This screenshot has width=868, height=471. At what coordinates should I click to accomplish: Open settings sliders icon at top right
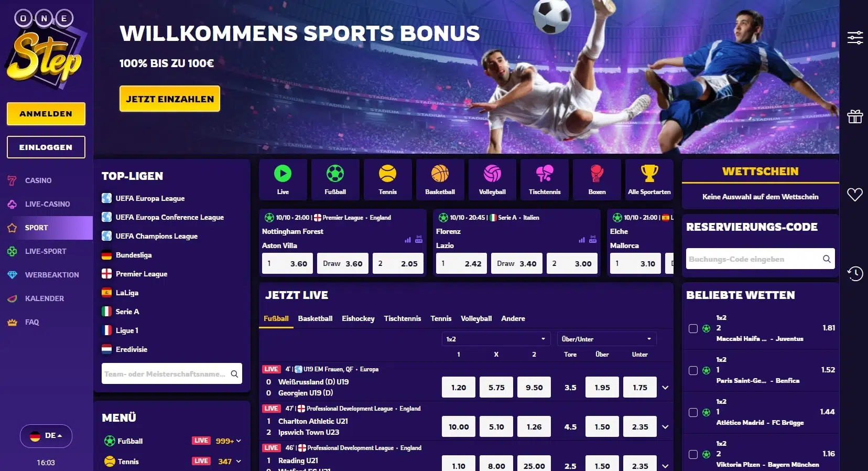[855, 38]
